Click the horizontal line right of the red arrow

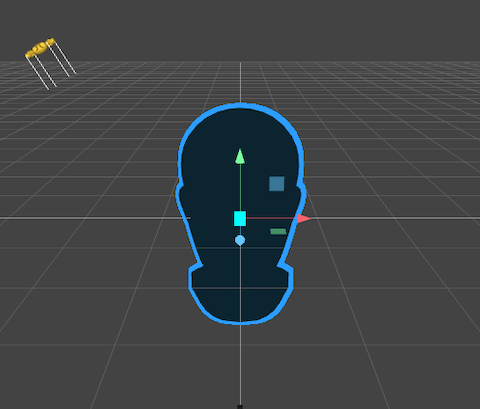tap(396, 218)
